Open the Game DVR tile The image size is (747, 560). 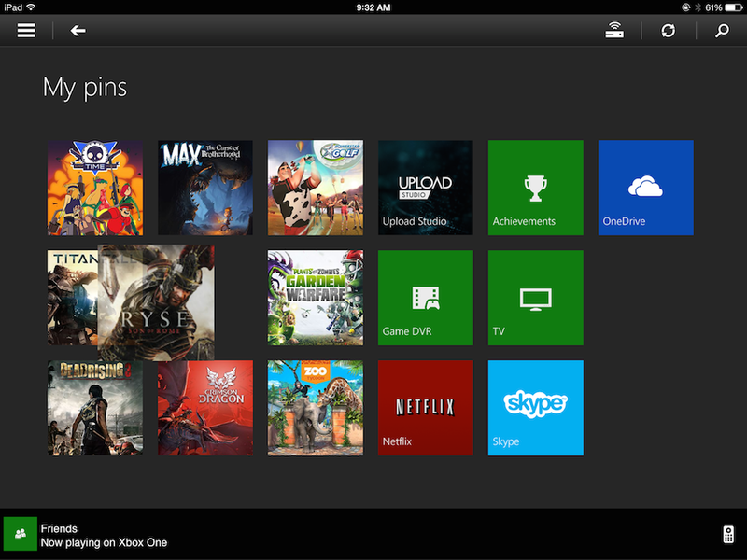click(426, 298)
